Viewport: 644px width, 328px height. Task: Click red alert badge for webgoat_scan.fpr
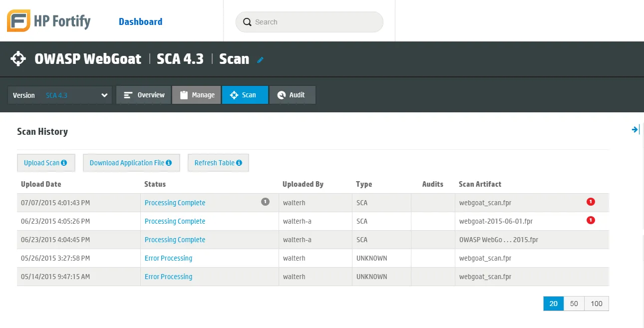(591, 202)
